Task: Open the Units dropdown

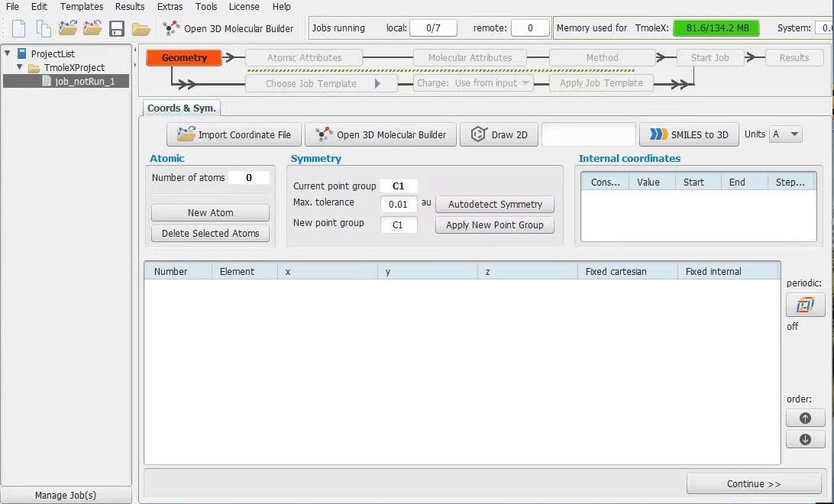Action: tap(786, 134)
